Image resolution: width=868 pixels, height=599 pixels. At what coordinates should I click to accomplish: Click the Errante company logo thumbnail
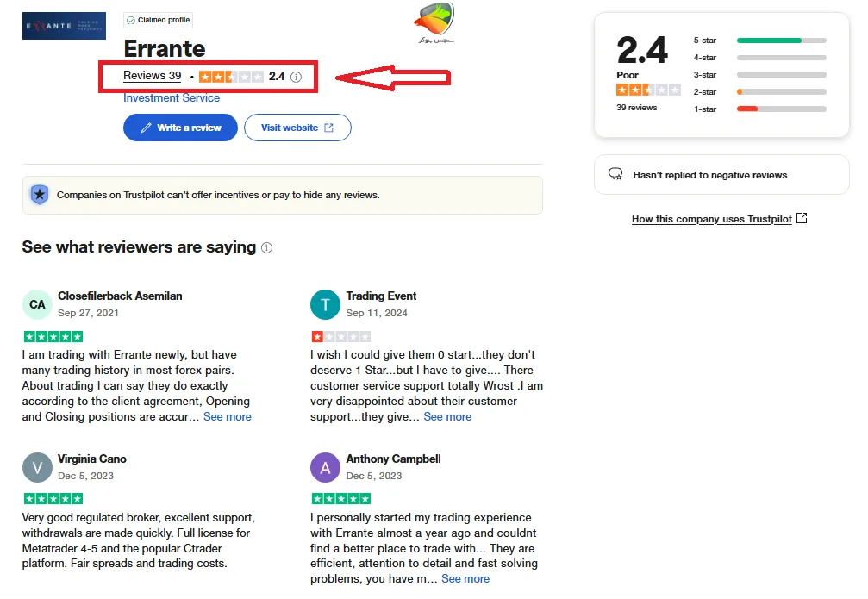64,26
